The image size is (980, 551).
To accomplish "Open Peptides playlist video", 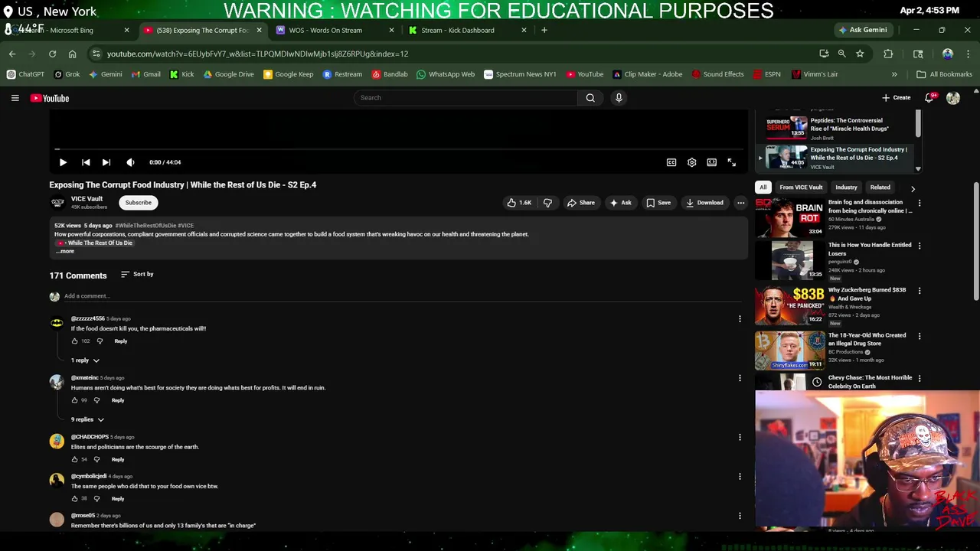I will click(x=838, y=128).
